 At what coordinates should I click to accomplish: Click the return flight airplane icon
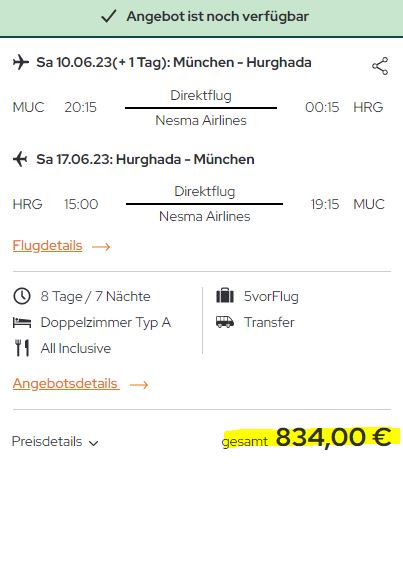pyautogui.click(x=21, y=159)
